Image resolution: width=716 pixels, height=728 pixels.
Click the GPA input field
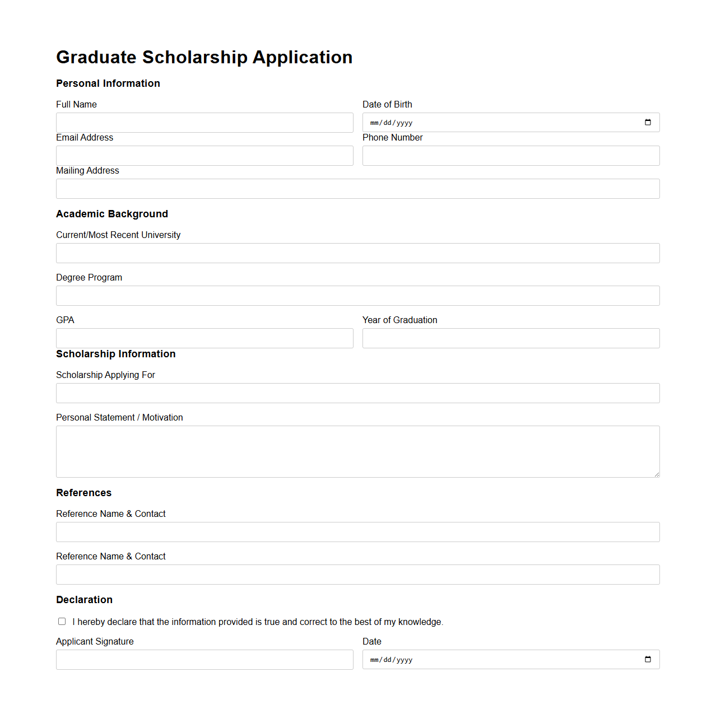204,338
